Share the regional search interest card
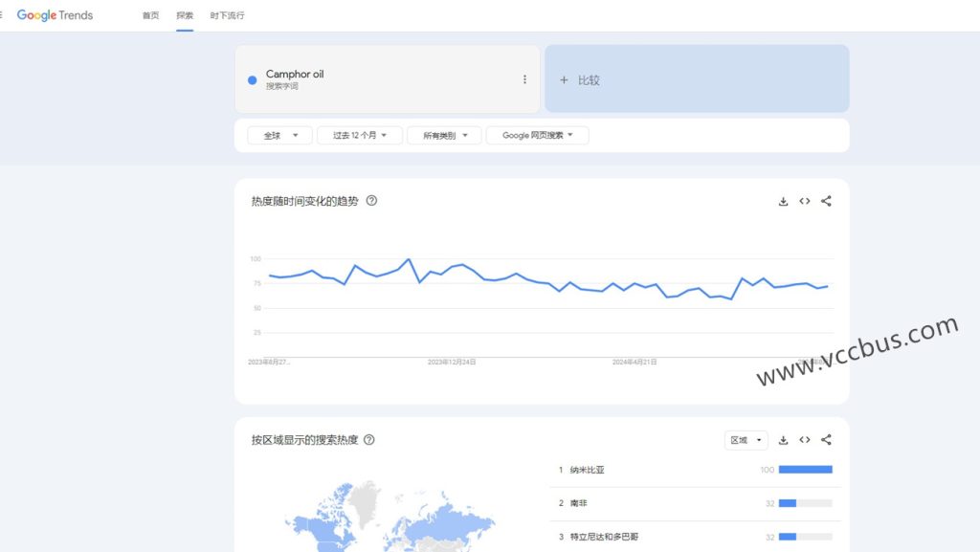The image size is (980, 552). tap(827, 440)
